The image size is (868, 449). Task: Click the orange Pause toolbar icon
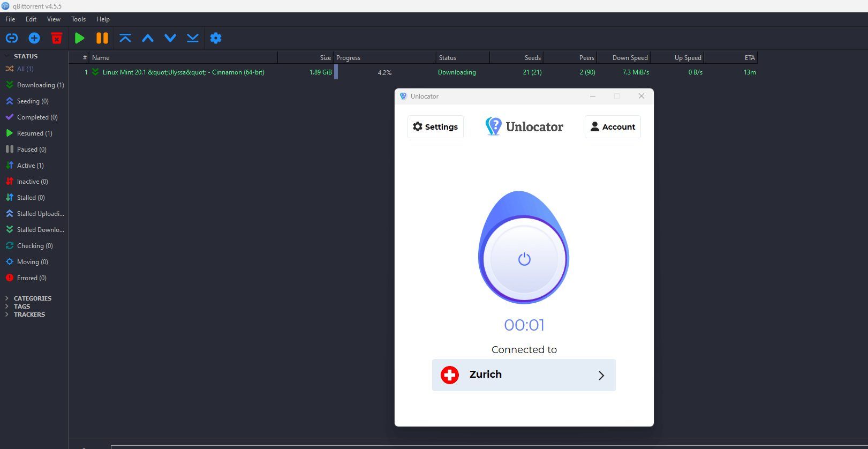click(102, 38)
